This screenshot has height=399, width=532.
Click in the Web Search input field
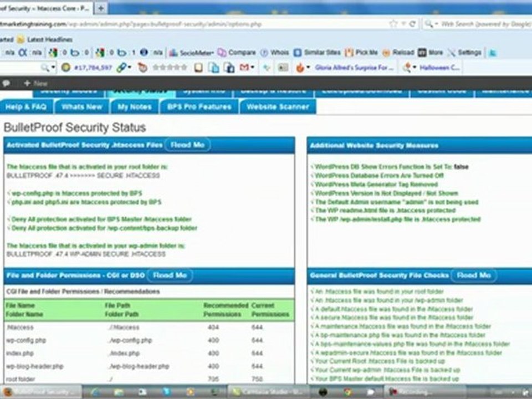click(485, 24)
